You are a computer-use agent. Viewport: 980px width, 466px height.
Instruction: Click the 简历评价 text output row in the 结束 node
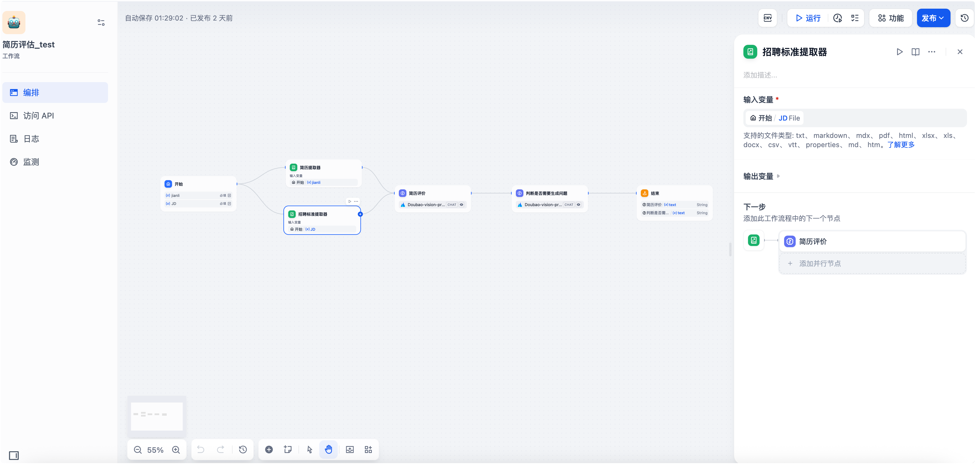(x=675, y=205)
